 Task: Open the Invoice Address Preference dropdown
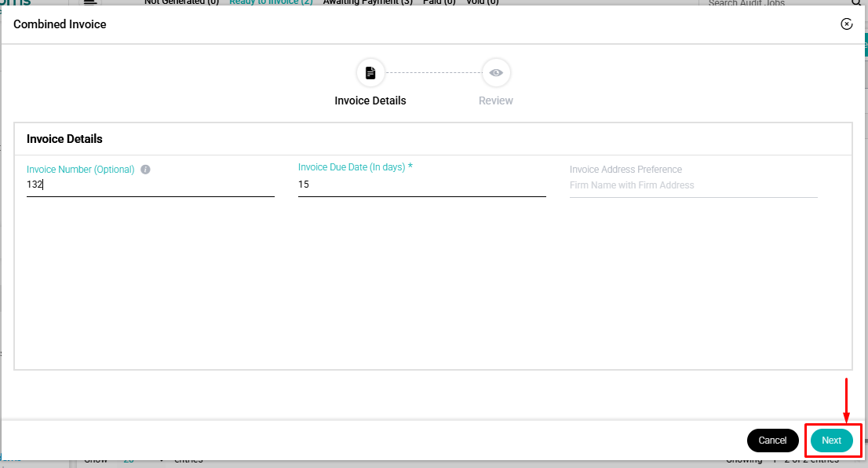click(x=694, y=185)
